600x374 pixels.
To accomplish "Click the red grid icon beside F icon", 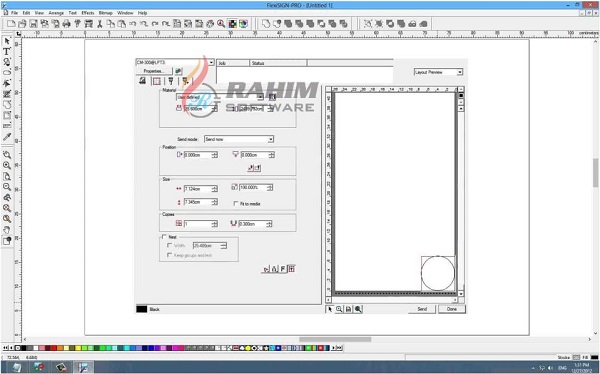I will click(x=291, y=269).
